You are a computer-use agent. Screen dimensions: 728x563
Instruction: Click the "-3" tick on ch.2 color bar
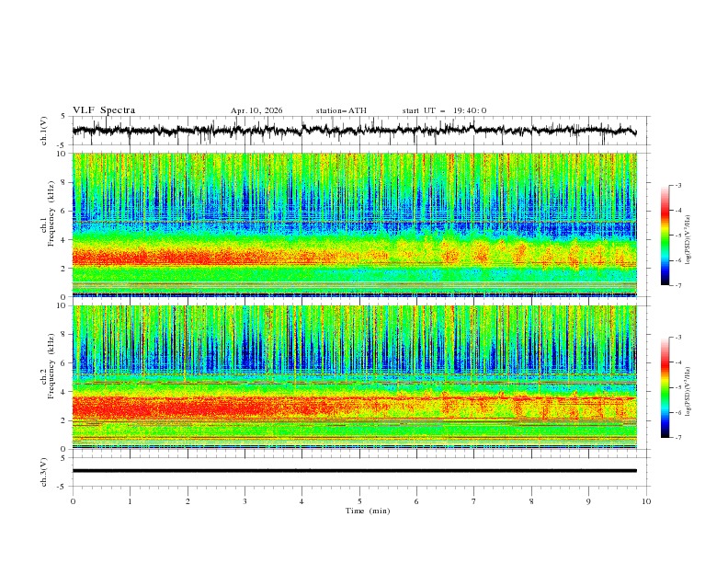(x=677, y=338)
